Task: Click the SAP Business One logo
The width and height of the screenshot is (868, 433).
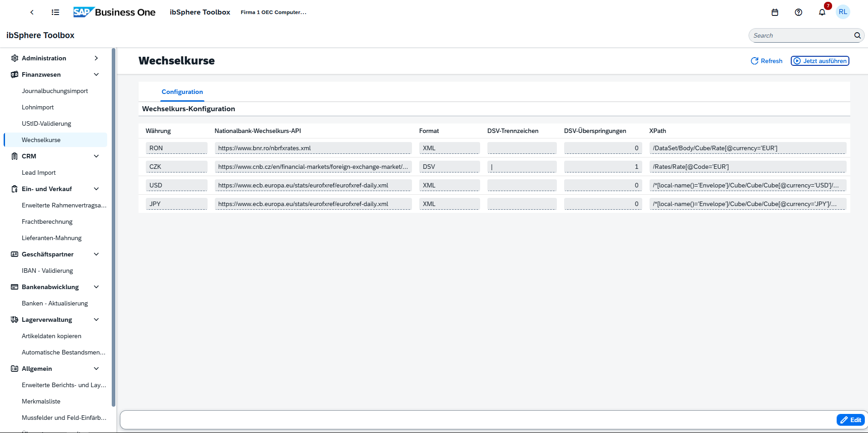Action: point(114,12)
